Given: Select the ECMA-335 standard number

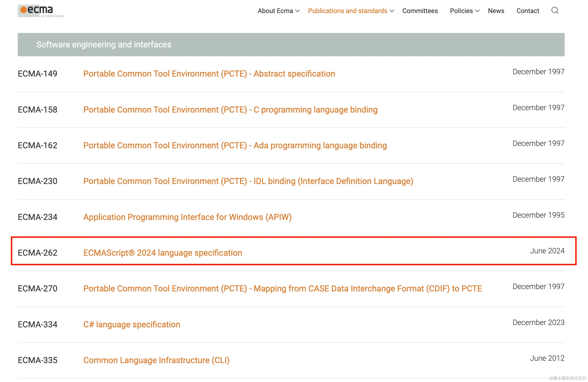Looking at the screenshot, I should point(38,360).
